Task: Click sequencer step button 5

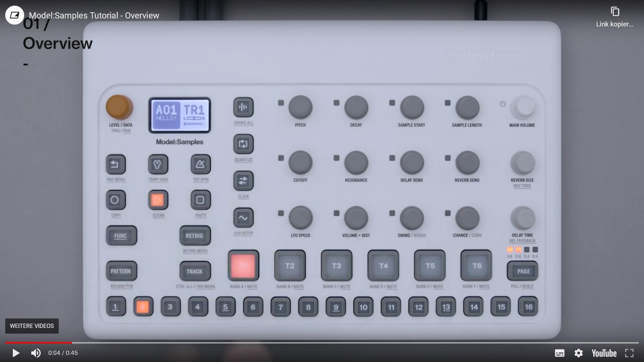Action: (x=225, y=307)
